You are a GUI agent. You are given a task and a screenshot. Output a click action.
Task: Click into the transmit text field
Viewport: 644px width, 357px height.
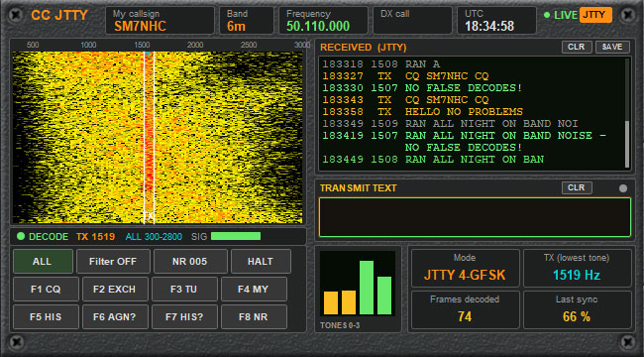click(x=475, y=217)
